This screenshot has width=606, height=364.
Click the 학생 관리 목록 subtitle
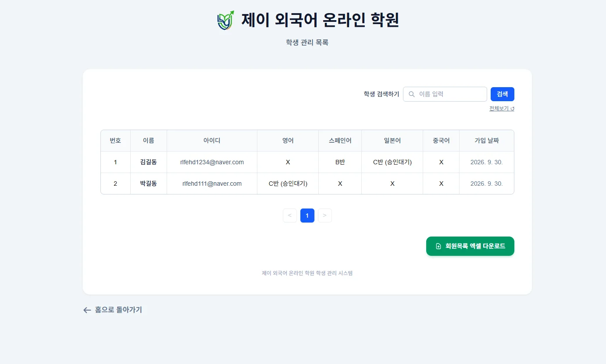coord(307,42)
